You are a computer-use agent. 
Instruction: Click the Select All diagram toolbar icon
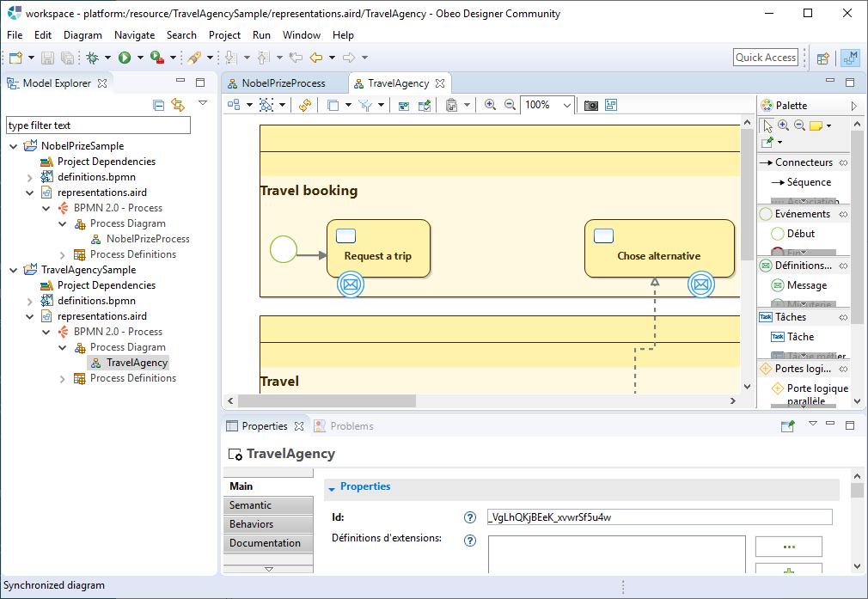click(266, 105)
